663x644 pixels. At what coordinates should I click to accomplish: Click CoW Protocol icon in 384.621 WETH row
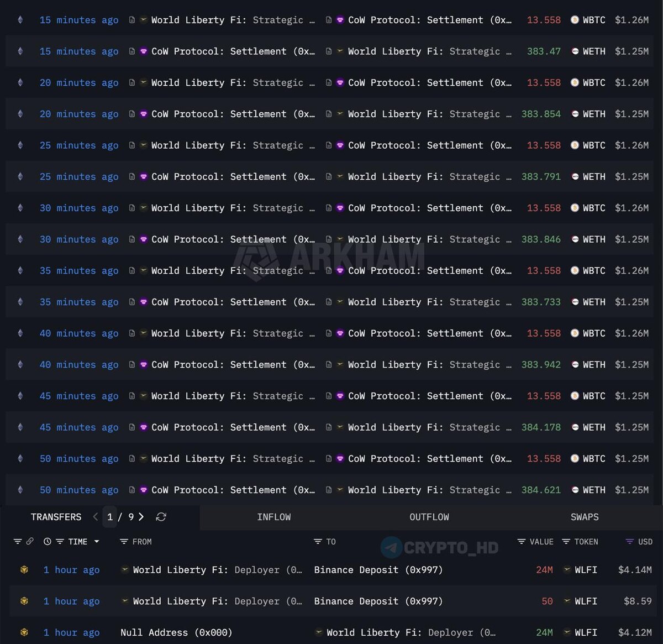(144, 490)
